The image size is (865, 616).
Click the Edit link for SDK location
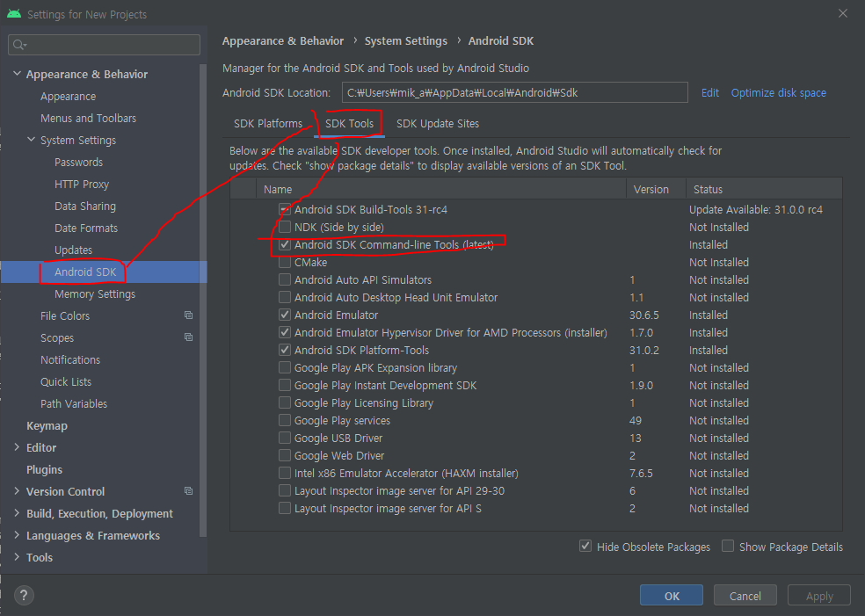tap(710, 92)
